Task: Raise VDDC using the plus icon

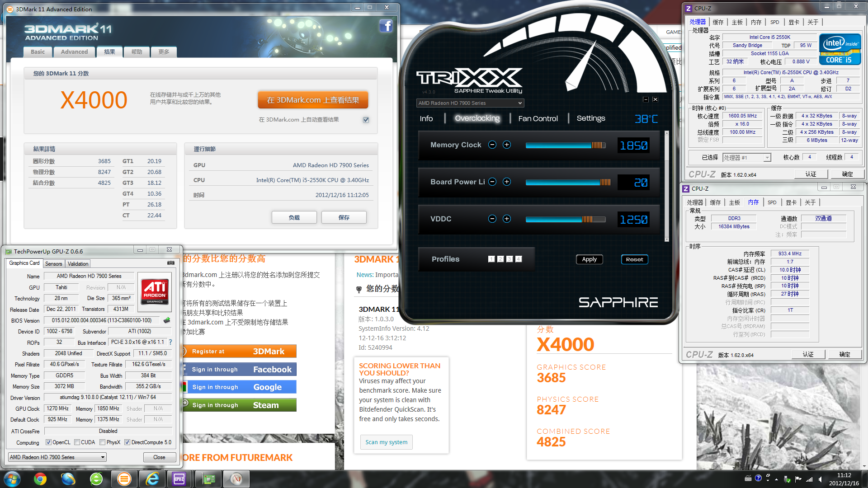Action: [x=507, y=219]
